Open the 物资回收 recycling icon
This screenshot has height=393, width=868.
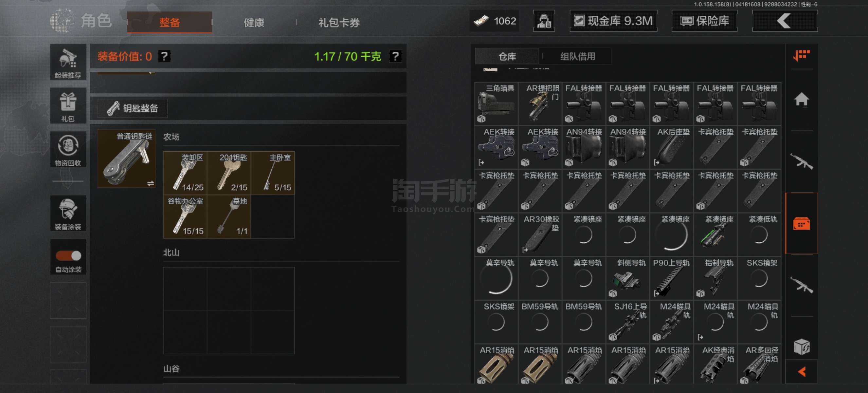pos(68,150)
